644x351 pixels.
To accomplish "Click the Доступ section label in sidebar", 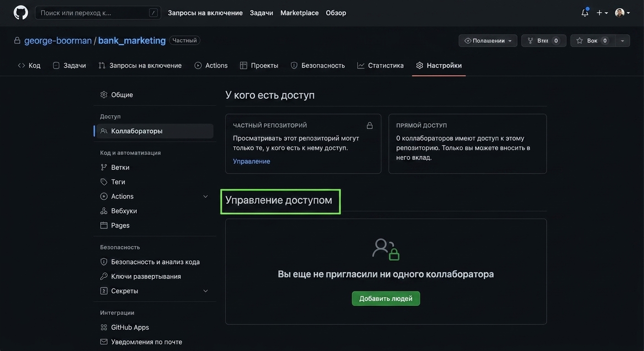I will point(110,117).
